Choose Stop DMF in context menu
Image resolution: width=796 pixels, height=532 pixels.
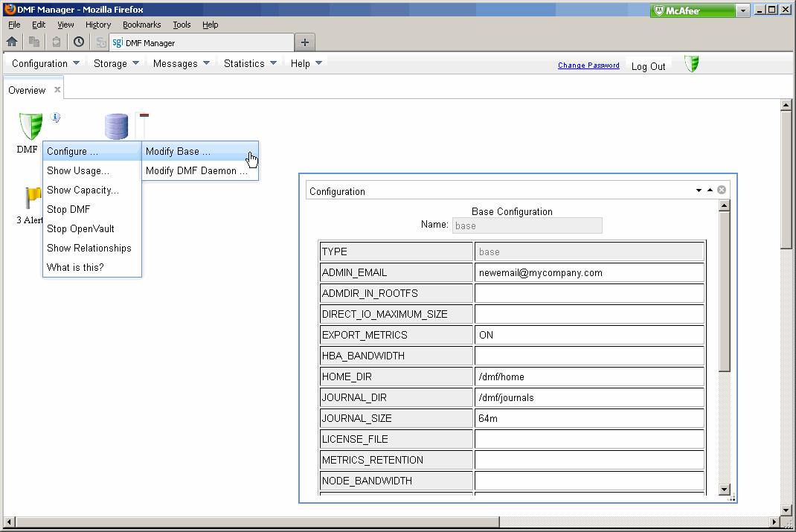92,209
